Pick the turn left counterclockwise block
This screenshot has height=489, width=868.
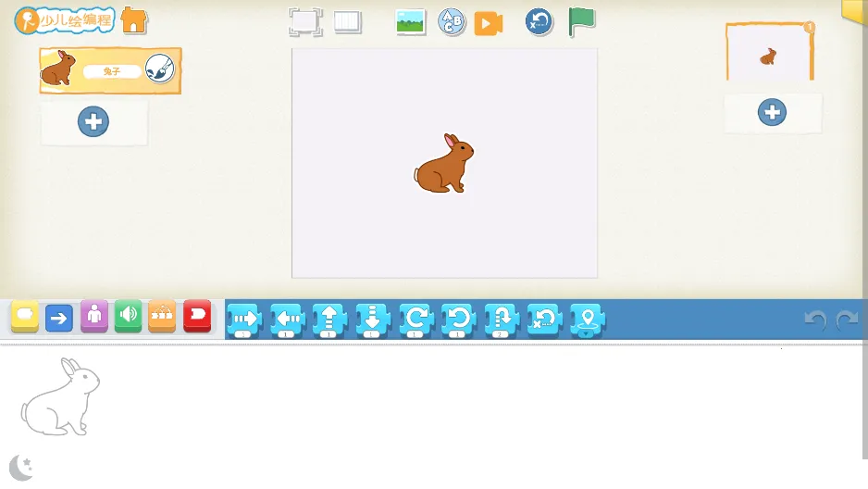point(458,320)
